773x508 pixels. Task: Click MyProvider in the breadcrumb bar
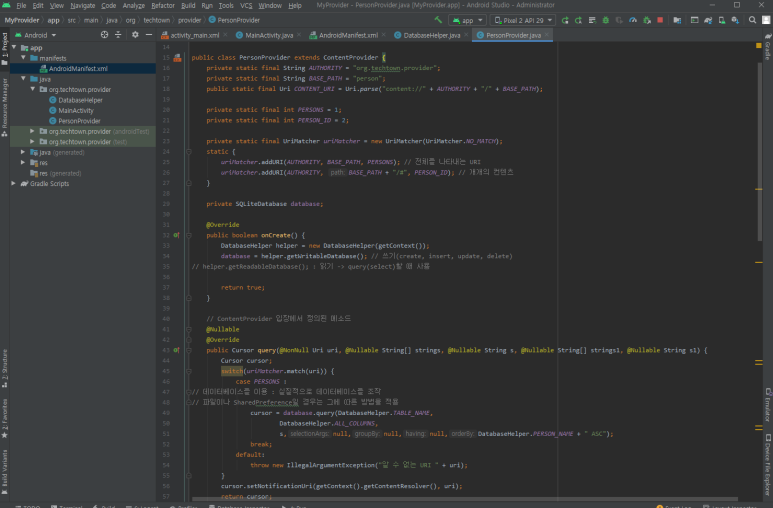click(x=22, y=20)
